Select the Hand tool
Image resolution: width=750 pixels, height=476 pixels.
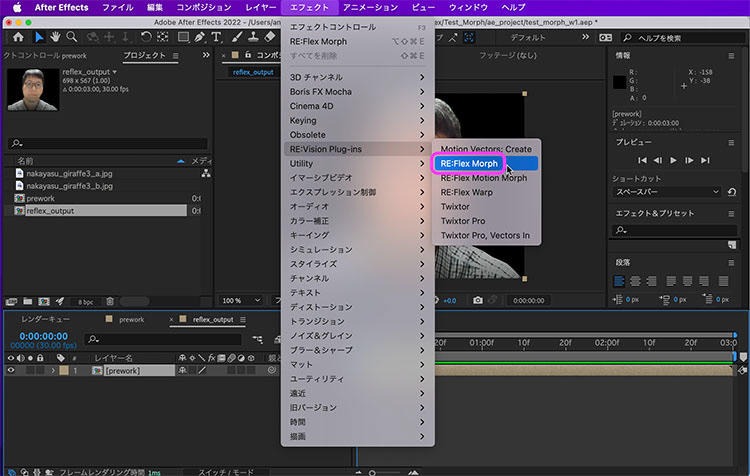(x=55, y=37)
